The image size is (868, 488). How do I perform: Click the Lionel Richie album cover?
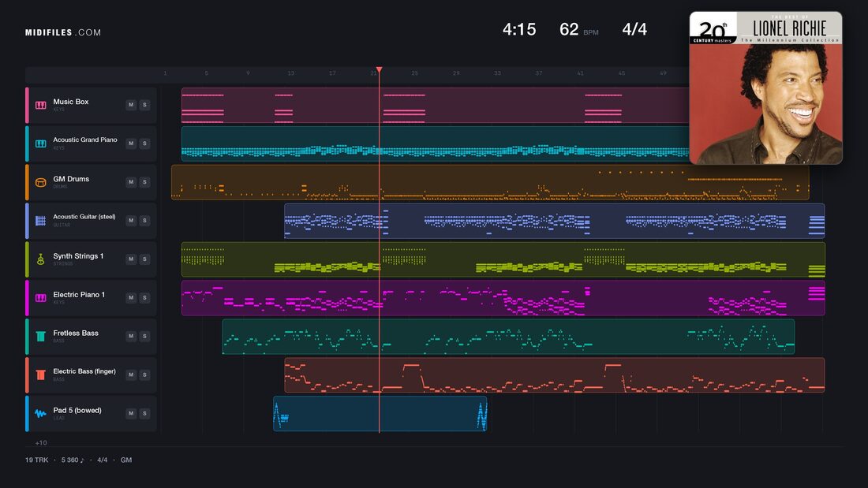tap(765, 88)
